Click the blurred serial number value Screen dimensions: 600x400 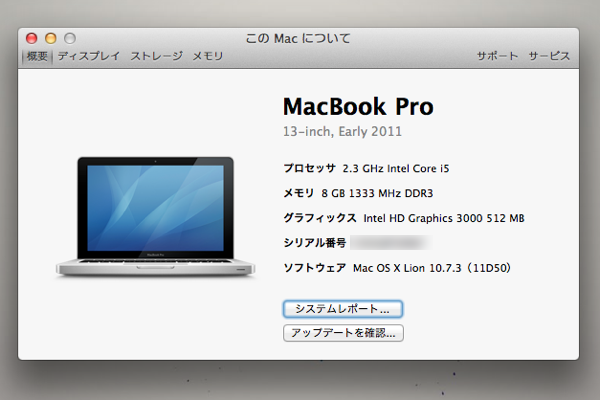click(x=391, y=243)
